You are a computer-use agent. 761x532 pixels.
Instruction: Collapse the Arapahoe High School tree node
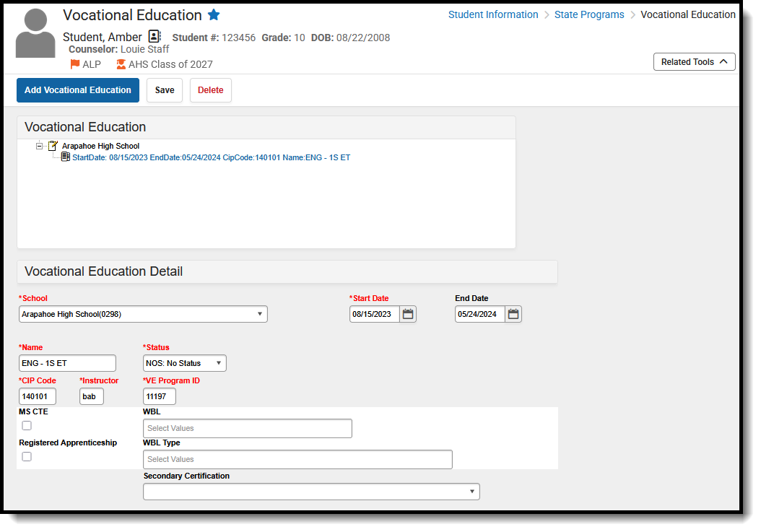pyautogui.click(x=39, y=146)
